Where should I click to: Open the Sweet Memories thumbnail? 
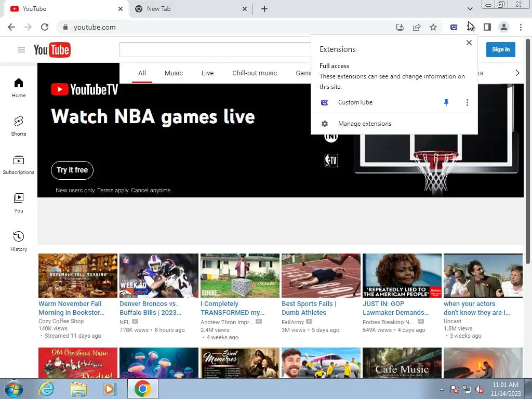(240, 363)
